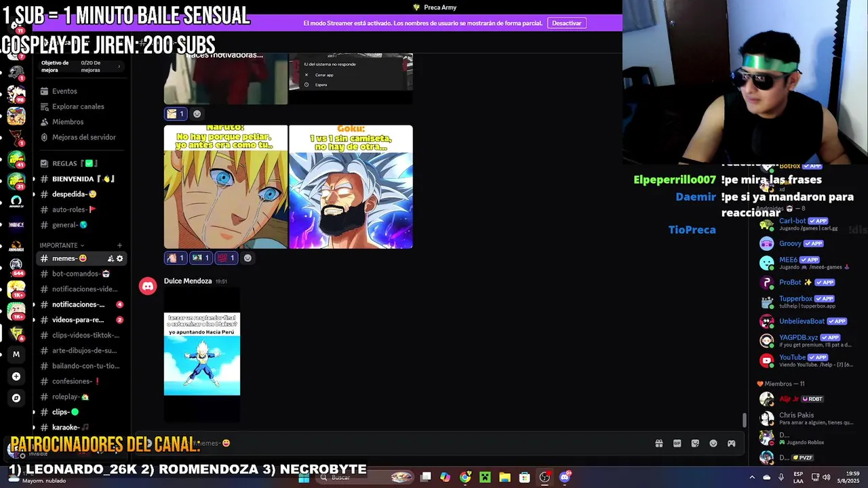The image size is (868, 488).
Task: Open the server icon with 98 badge
Action: pos(16,93)
